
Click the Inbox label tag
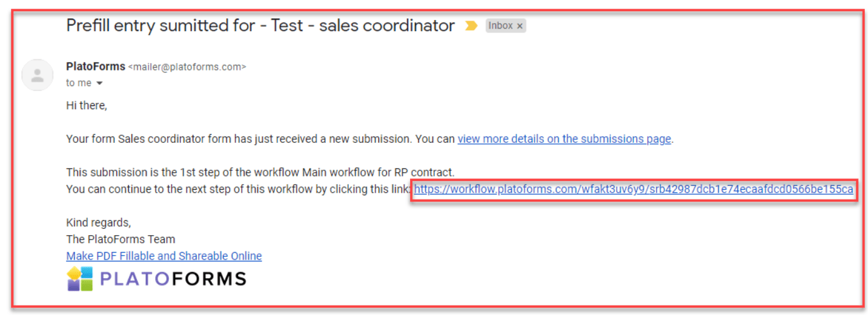pyautogui.click(x=501, y=26)
